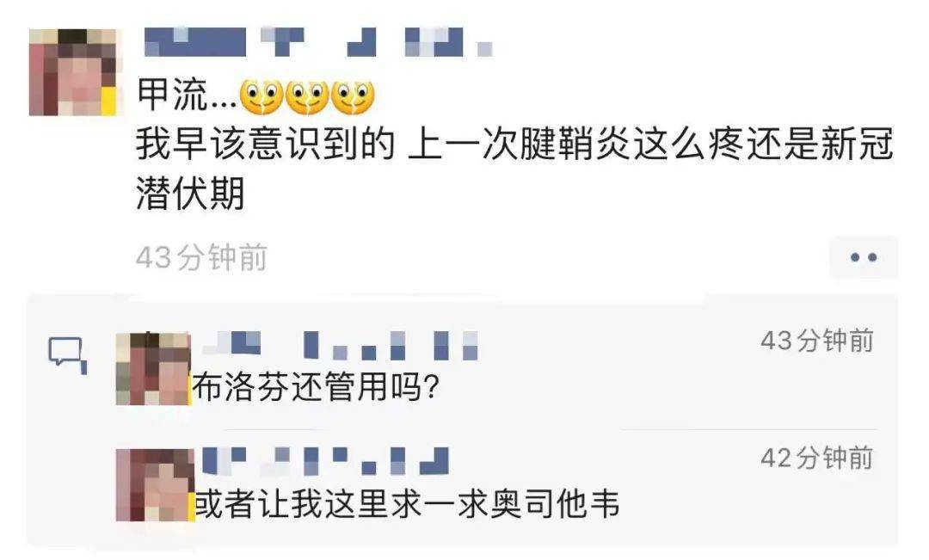This screenshot has height=560, width=929.
Task: Click the comment bubble icon
Action: [x=67, y=355]
